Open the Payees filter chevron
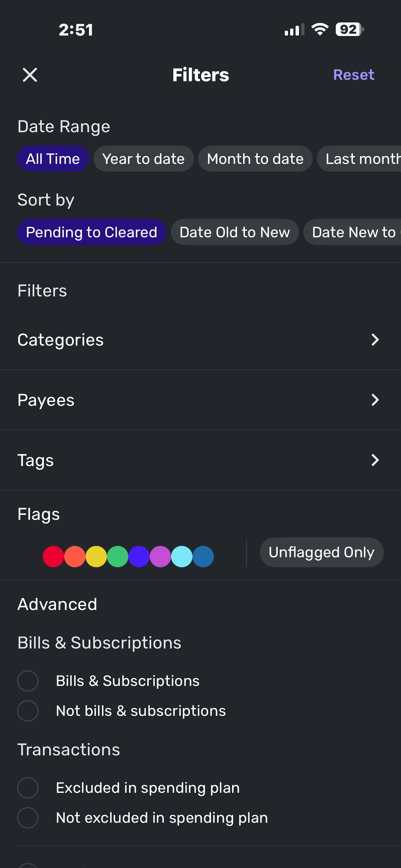Screen dimensions: 401x868 [375, 400]
